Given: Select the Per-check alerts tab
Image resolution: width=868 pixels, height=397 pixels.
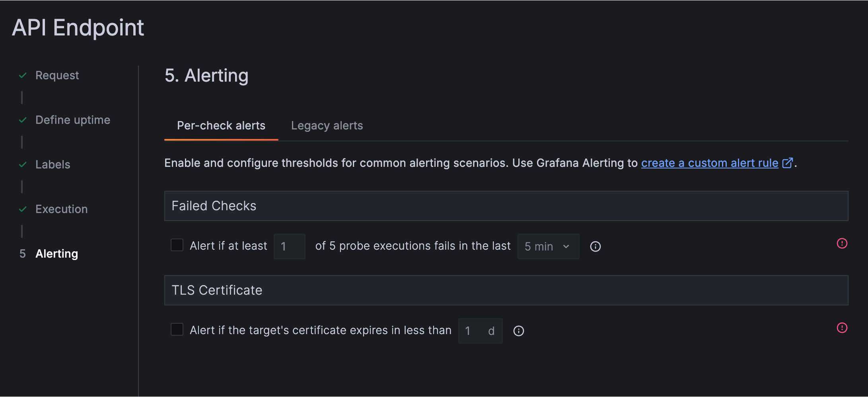Looking at the screenshot, I should click(221, 125).
